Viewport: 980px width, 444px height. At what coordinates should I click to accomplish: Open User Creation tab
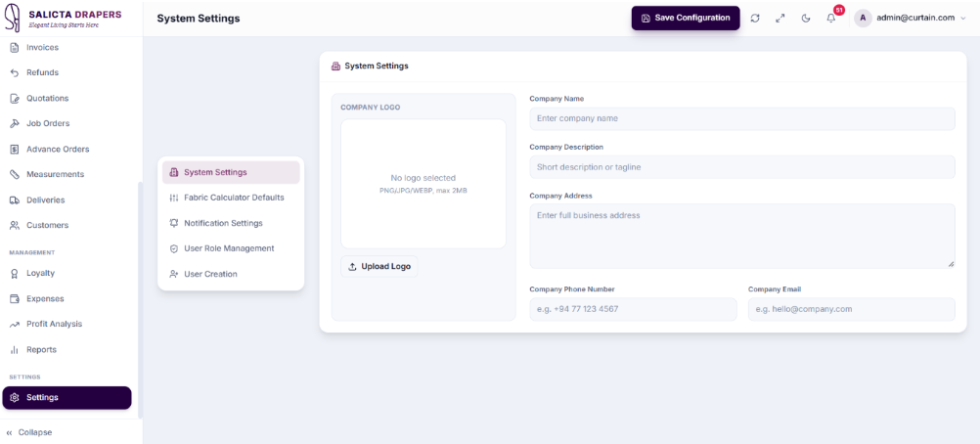[231, 274]
